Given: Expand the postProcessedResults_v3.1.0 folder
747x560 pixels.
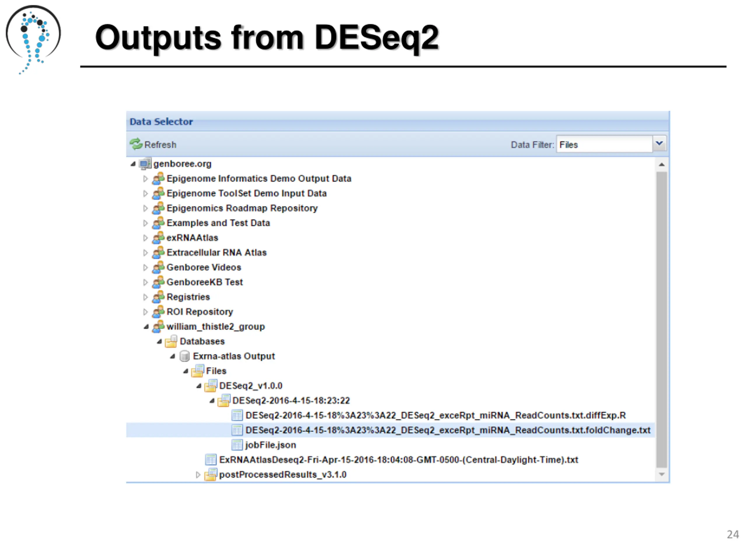Looking at the screenshot, I should coord(198,475).
